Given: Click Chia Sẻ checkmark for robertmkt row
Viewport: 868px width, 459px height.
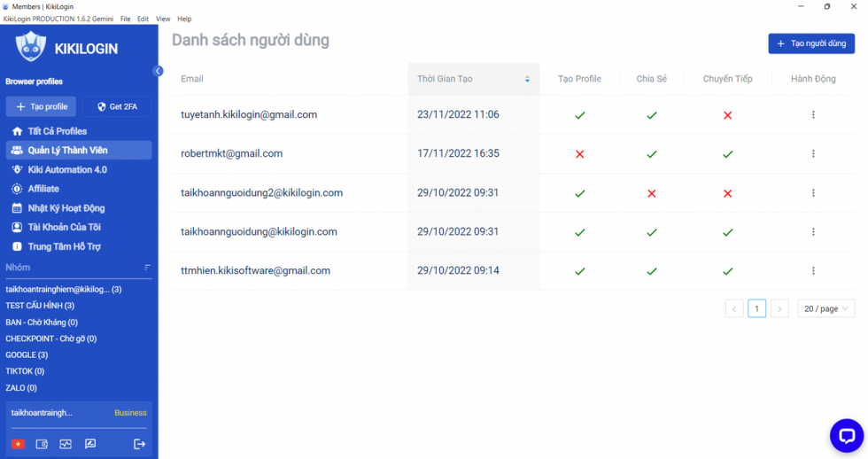Looking at the screenshot, I should [x=652, y=154].
